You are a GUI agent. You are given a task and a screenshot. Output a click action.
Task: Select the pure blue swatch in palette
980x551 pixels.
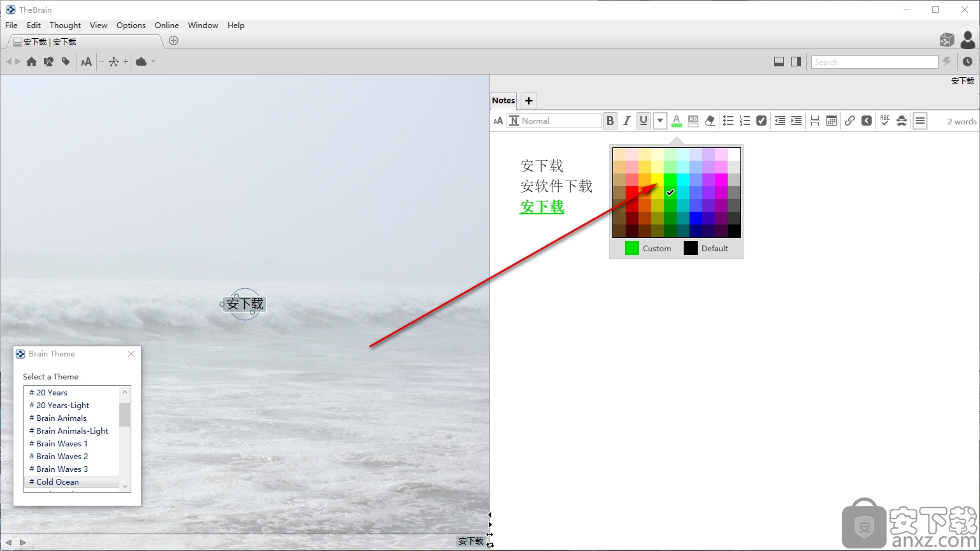696,218
